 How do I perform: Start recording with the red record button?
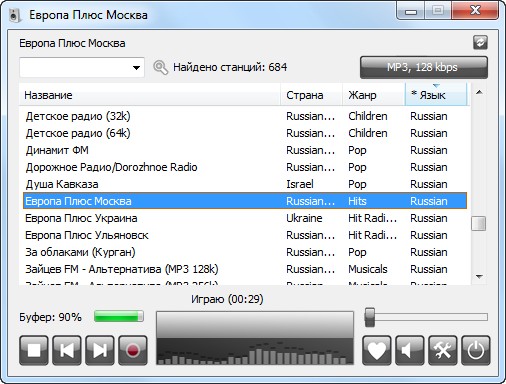[133, 350]
